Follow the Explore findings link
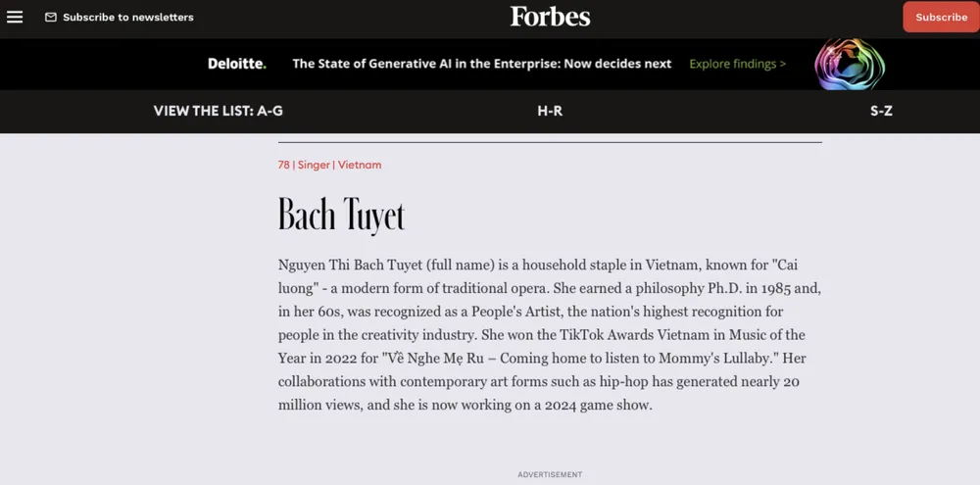 [x=737, y=64]
